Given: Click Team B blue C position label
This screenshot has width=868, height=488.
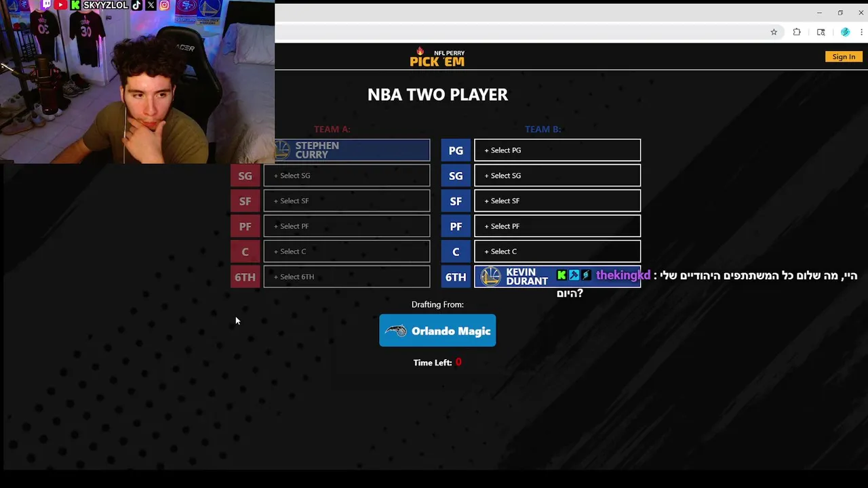Looking at the screenshot, I should (x=456, y=251).
